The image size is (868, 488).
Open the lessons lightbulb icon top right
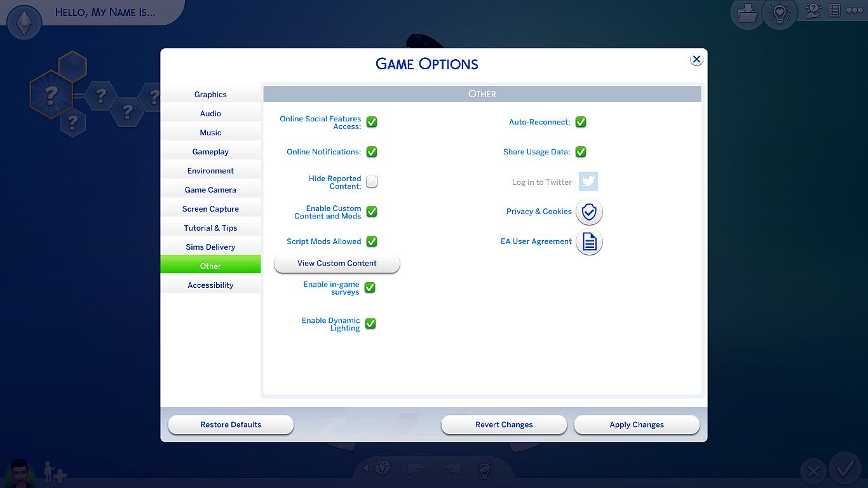coord(780,14)
